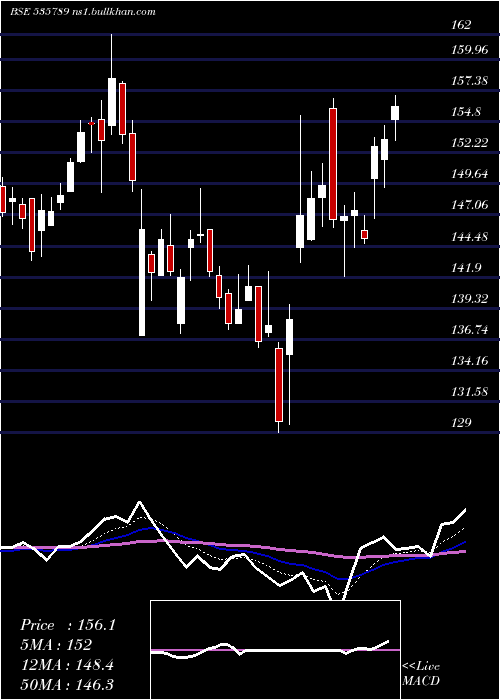Click the 147.06 price axis label
The image size is (500, 700).
[x=470, y=205]
